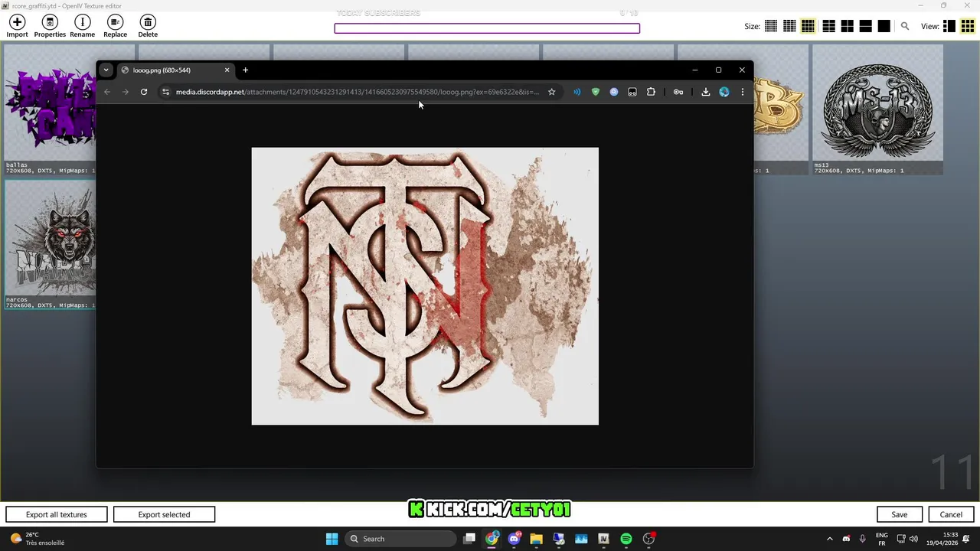The image size is (980, 551).
Task: Click the TSN logo image in browser
Action: [425, 286]
